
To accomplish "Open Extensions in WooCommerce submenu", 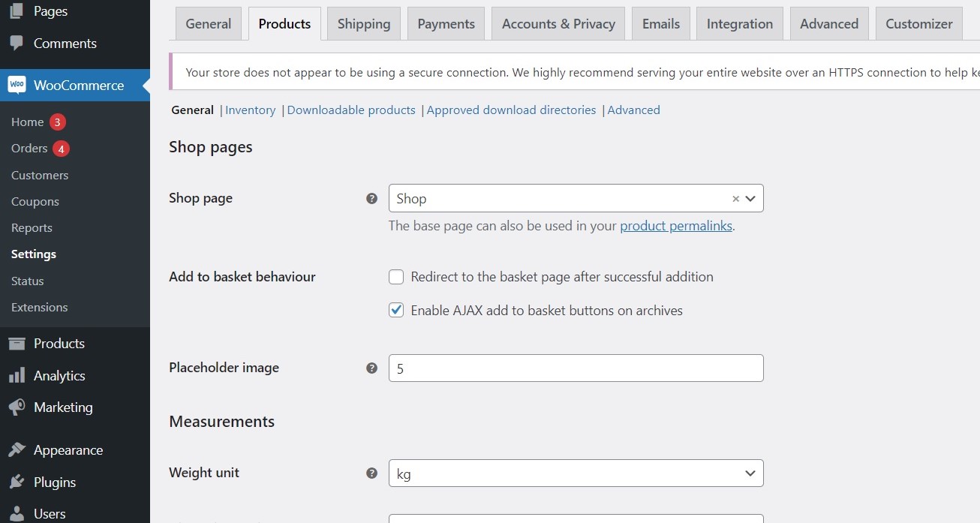I will (40, 307).
